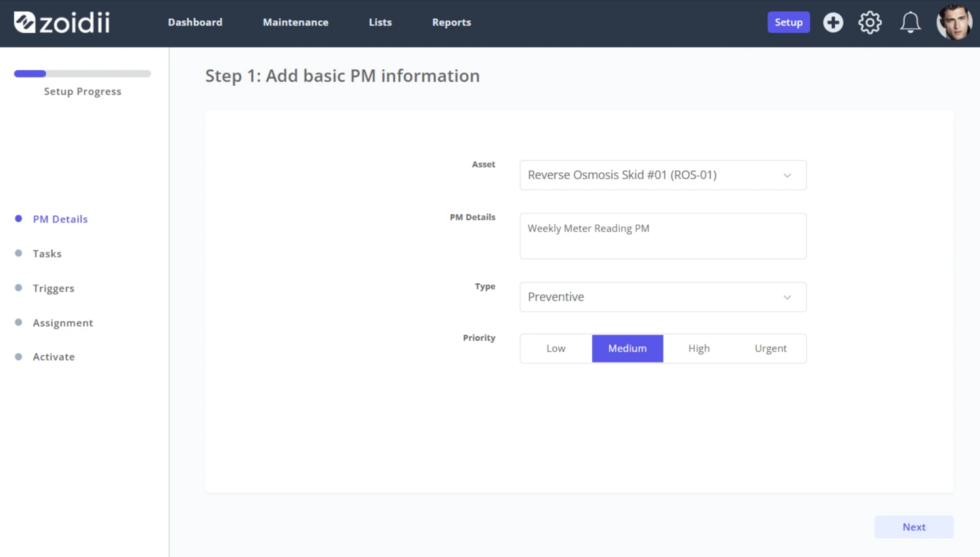Expand the Type dropdown showing Preventive
980x557 pixels.
pyautogui.click(x=663, y=297)
